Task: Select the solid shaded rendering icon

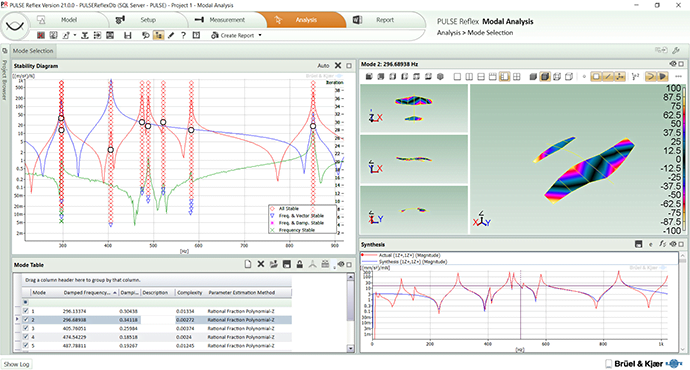Action: coord(533,77)
